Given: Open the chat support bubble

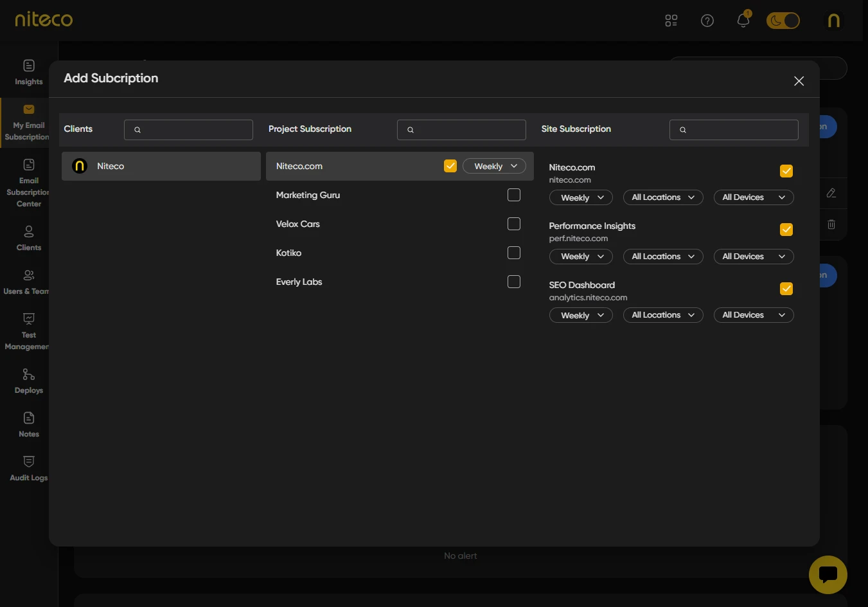Looking at the screenshot, I should [x=828, y=575].
